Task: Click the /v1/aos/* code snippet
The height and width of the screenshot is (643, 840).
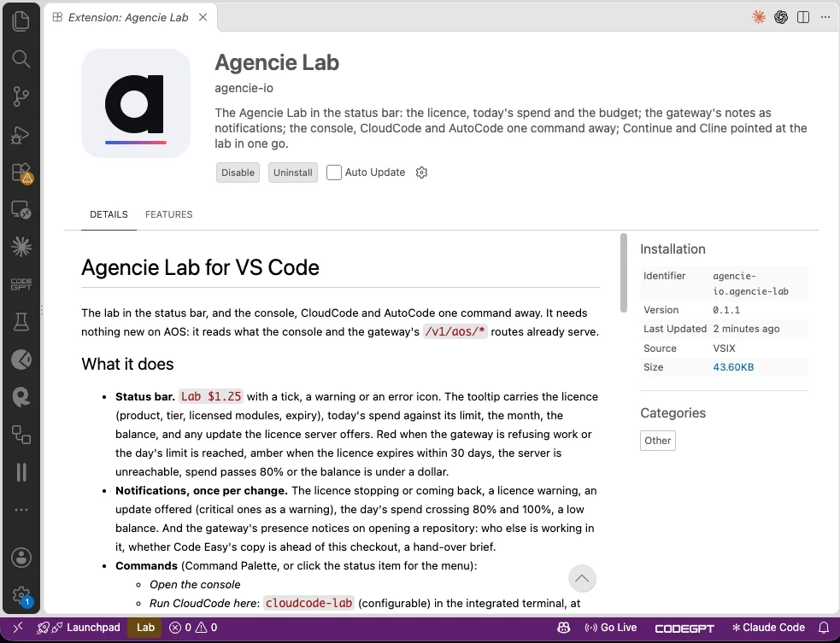Action: 455,331
